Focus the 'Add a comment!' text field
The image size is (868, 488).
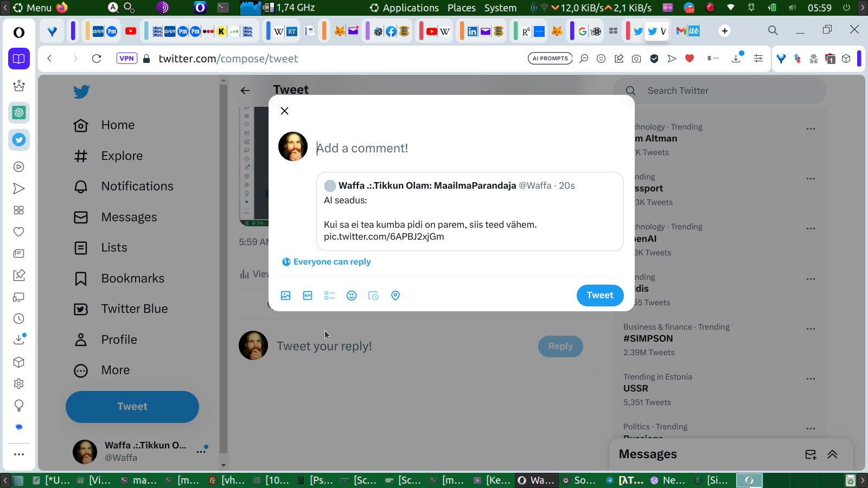click(469, 149)
